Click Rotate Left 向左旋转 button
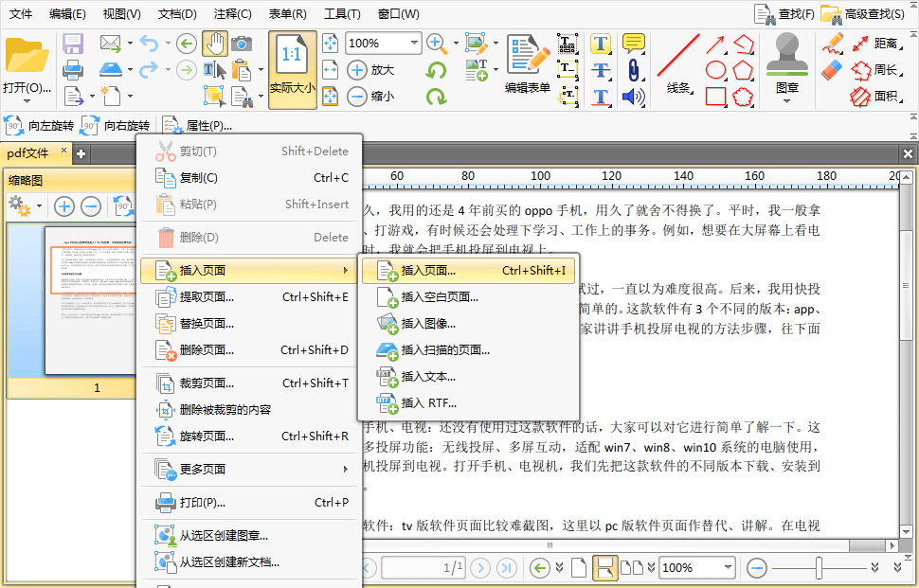 point(39,125)
